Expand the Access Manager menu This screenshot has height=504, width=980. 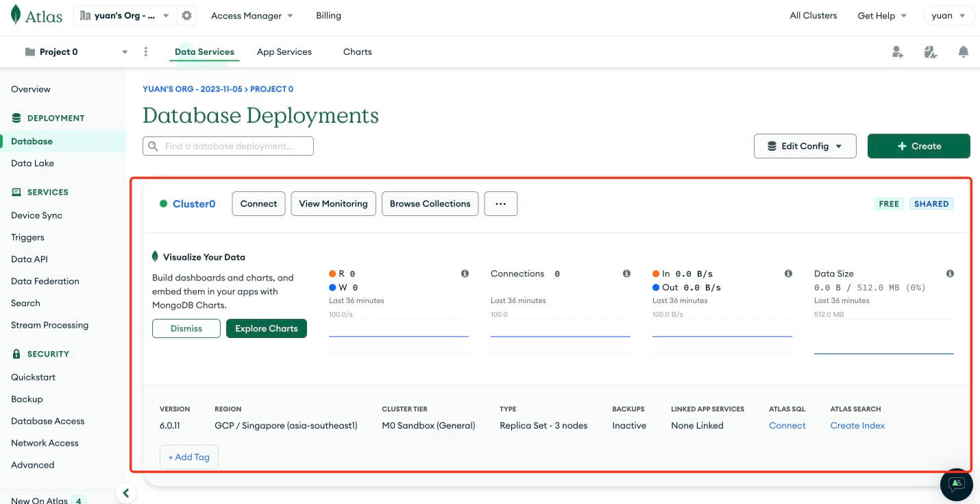pos(252,16)
